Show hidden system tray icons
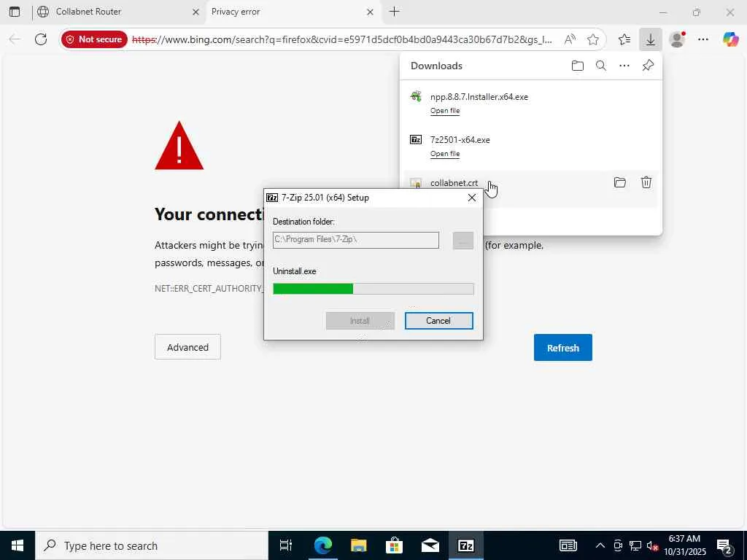747x560 pixels. click(x=600, y=545)
